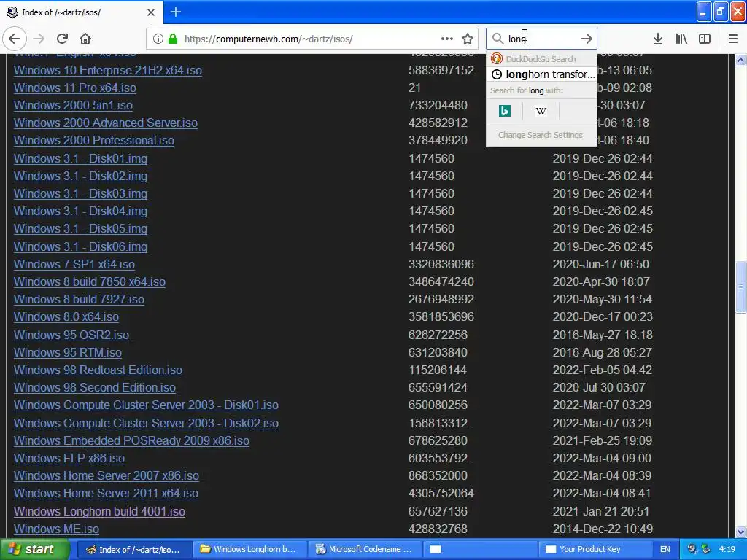
Task: Search with Bing one-click engine
Action: point(505,111)
